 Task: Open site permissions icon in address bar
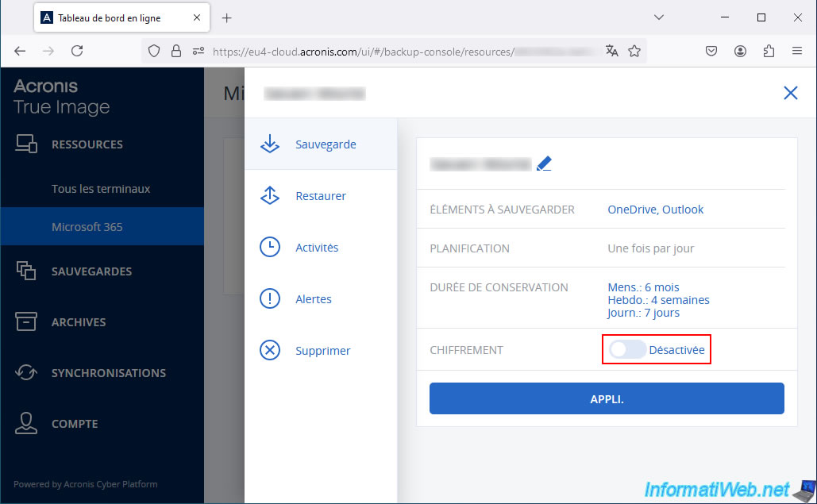coord(198,51)
